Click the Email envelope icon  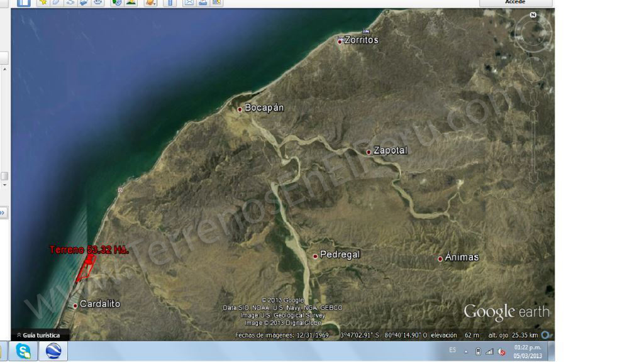point(189,3)
